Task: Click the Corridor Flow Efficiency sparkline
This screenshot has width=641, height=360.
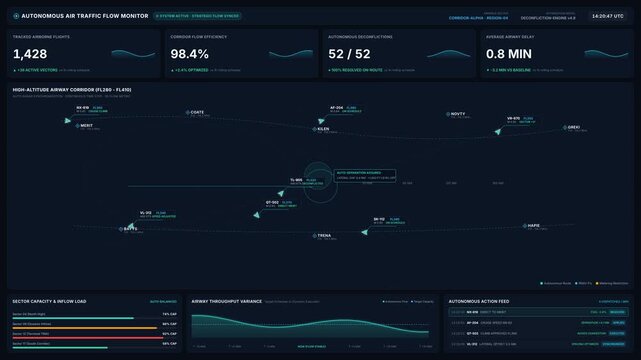Action: (291, 54)
